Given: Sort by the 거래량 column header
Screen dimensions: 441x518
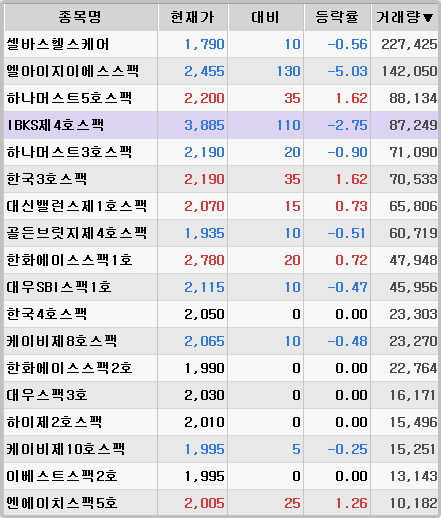Looking at the screenshot, I should coord(405,17).
